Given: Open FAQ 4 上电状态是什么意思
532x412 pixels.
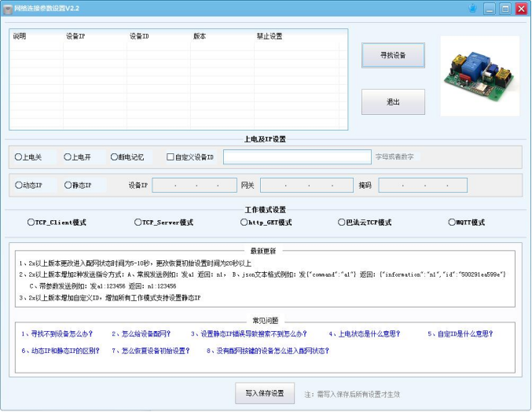Looking at the screenshot, I should 365,334.
